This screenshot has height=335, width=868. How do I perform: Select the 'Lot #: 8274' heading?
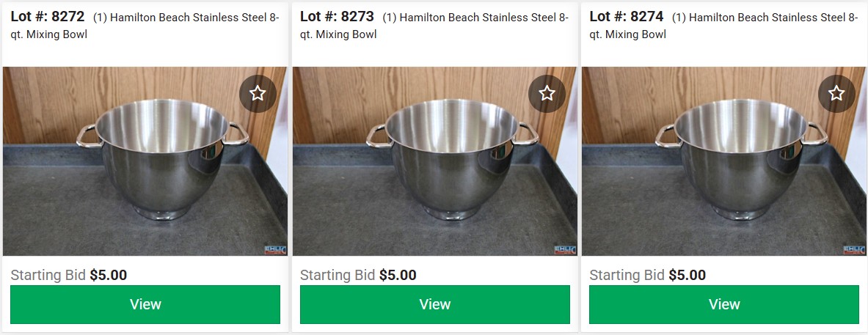pos(627,17)
